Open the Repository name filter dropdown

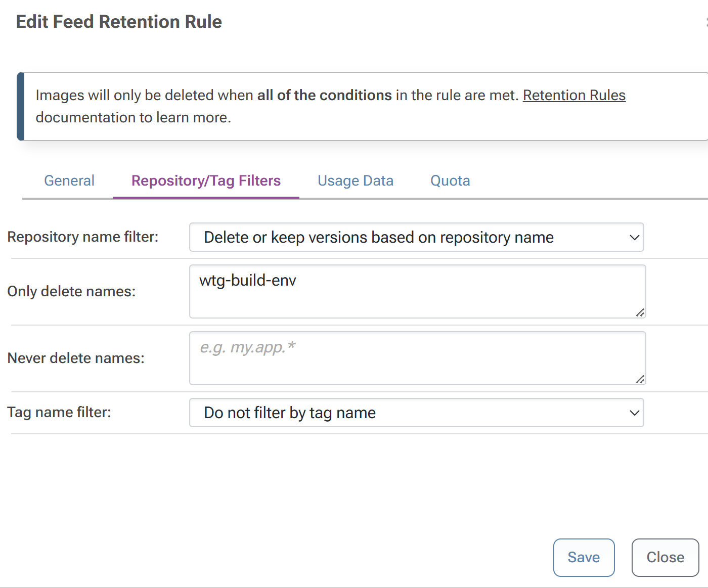pyautogui.click(x=416, y=237)
